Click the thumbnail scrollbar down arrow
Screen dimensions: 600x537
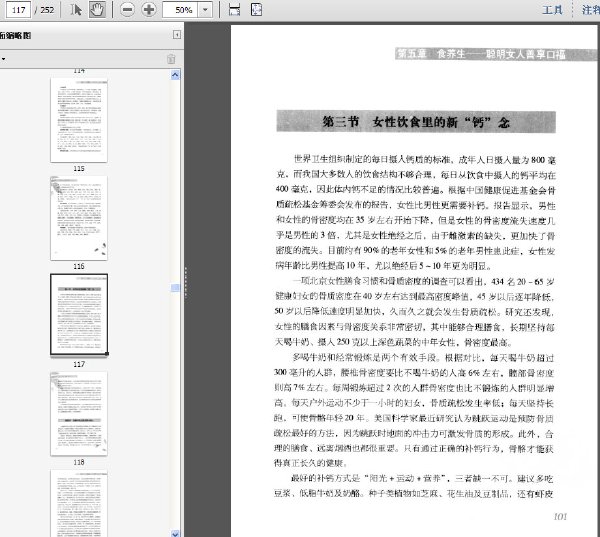(175, 534)
